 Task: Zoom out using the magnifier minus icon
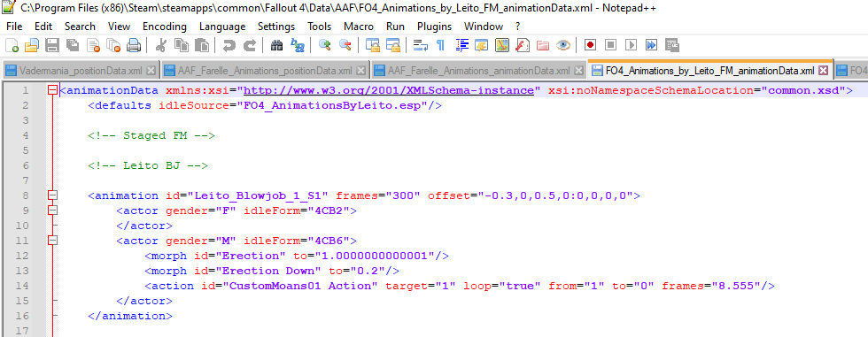pos(345,45)
